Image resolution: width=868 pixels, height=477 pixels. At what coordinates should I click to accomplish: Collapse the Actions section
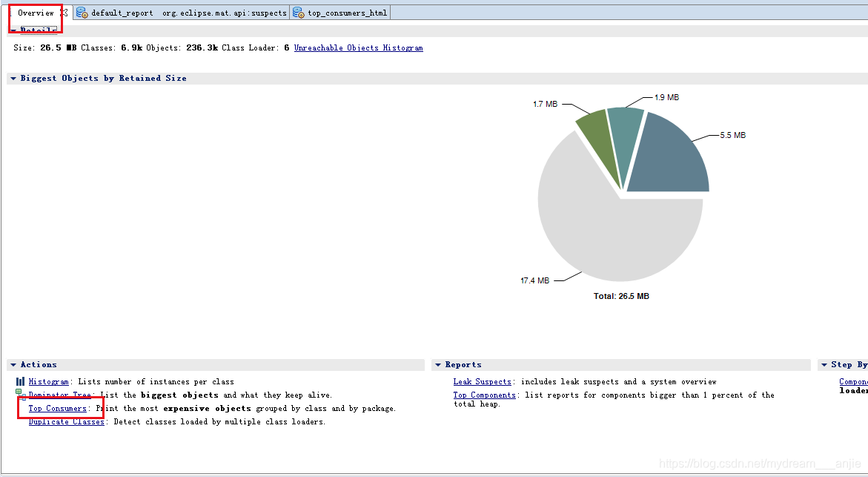click(13, 365)
